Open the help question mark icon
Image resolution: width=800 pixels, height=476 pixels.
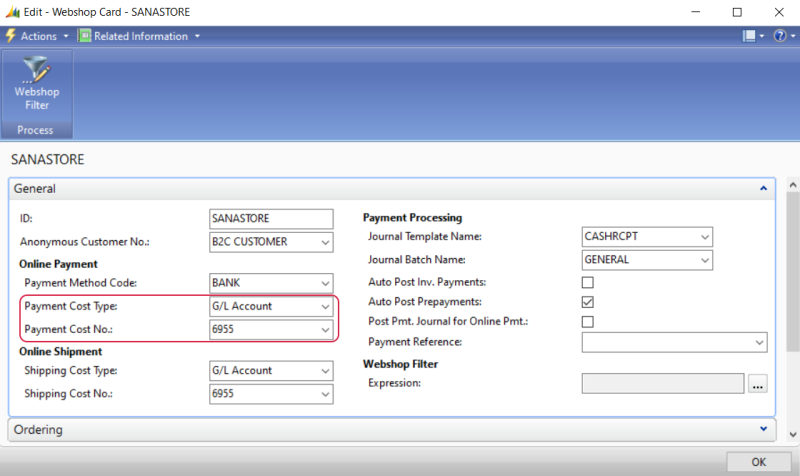(x=779, y=36)
